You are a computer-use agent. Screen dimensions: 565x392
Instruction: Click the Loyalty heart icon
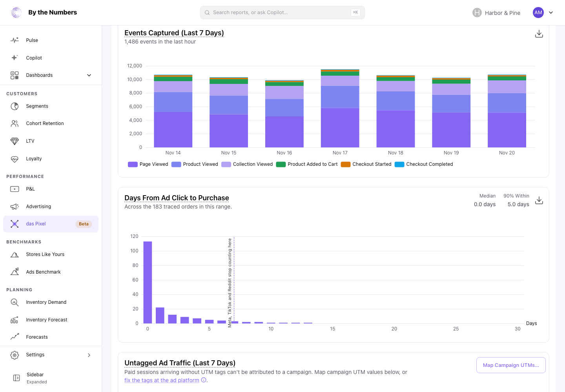[15, 159]
